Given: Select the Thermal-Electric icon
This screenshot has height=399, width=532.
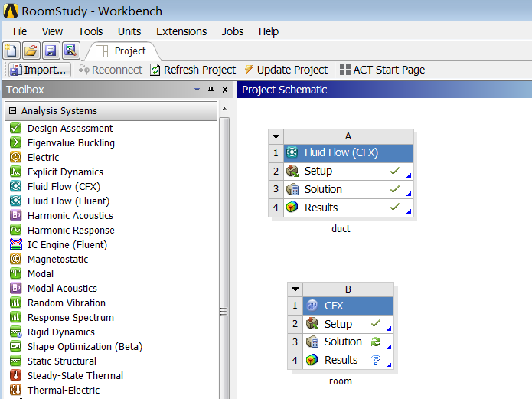Looking at the screenshot, I should 15,390.
